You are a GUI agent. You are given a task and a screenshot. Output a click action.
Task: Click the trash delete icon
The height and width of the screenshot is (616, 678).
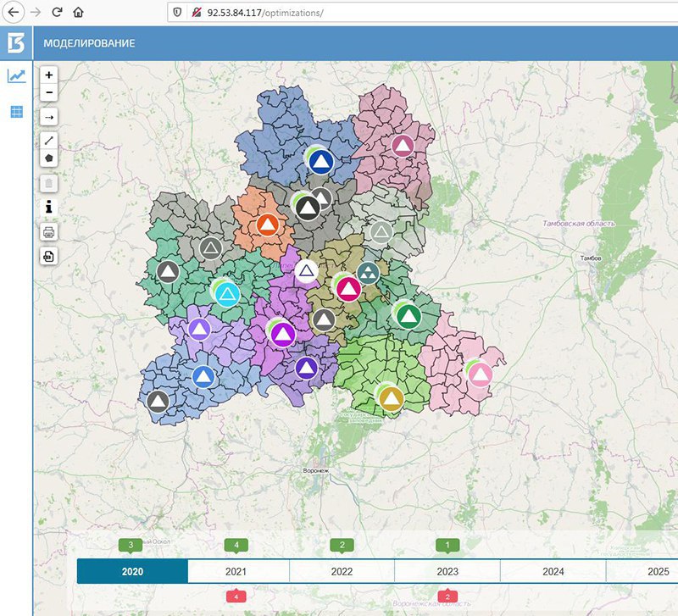point(49,182)
